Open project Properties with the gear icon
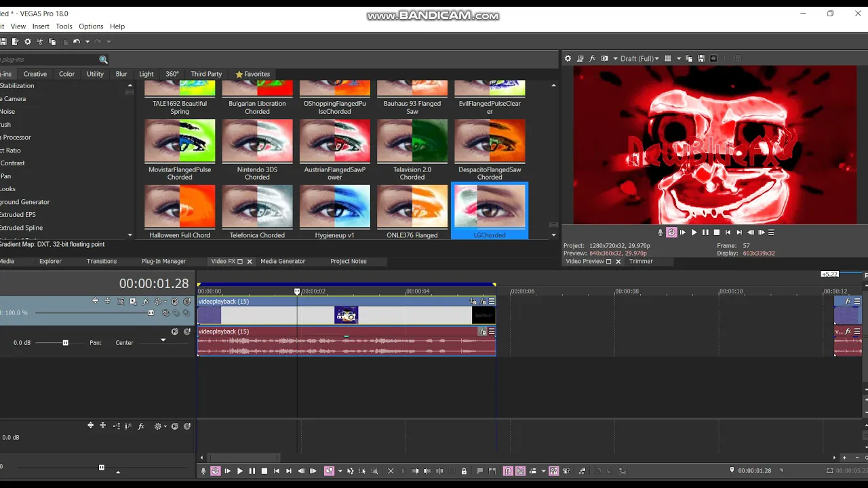Screen dimensions: 868x488 tap(28, 42)
